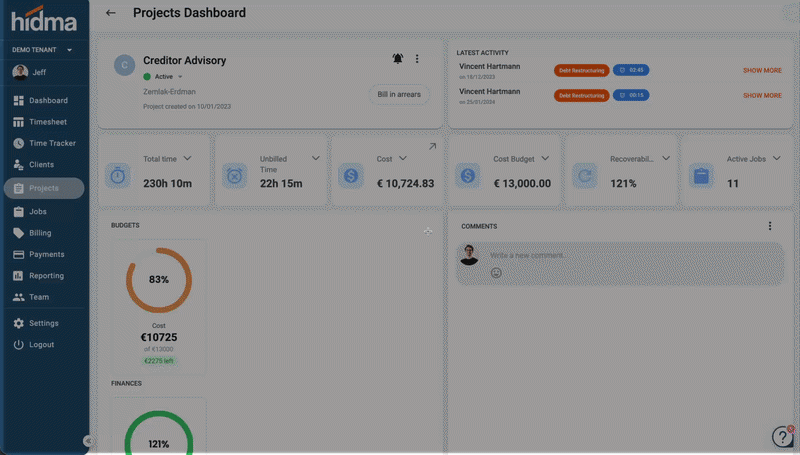Open the help question mark icon
Viewport: 800px width, 455px height.
click(x=782, y=437)
